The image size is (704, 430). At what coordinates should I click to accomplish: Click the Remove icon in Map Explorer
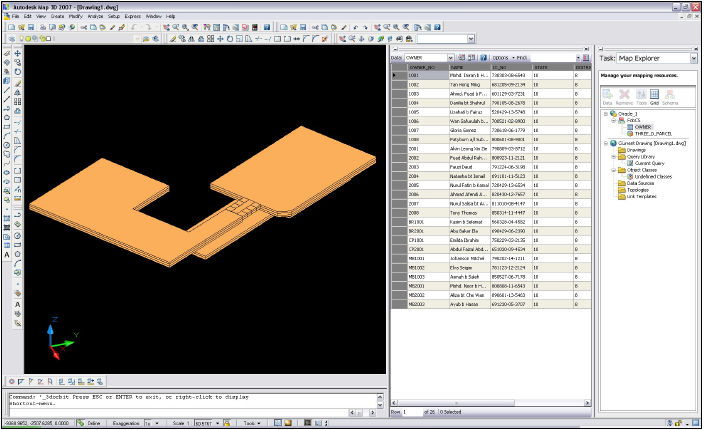tap(624, 97)
